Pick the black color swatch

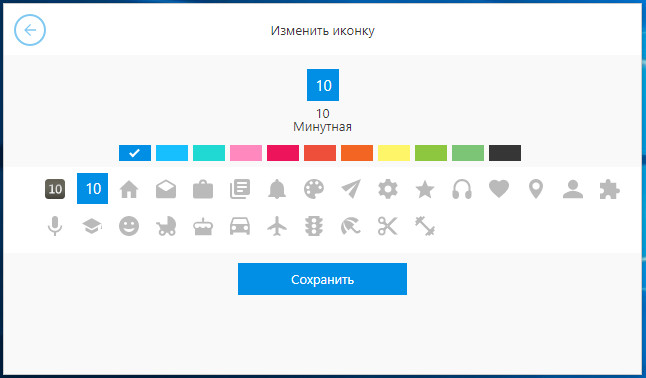point(505,153)
